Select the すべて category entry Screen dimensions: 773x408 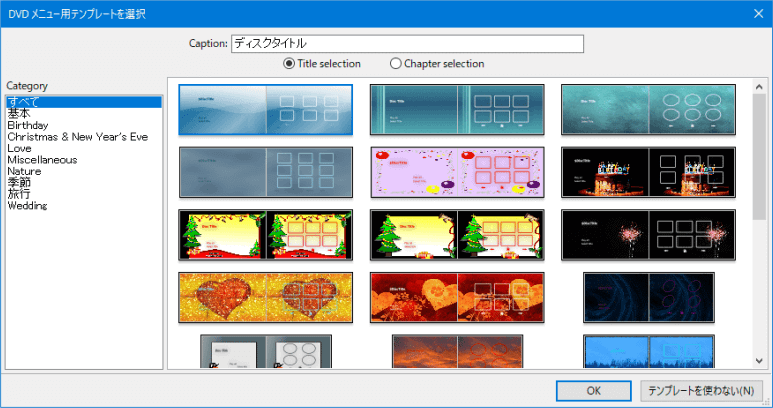click(20, 102)
